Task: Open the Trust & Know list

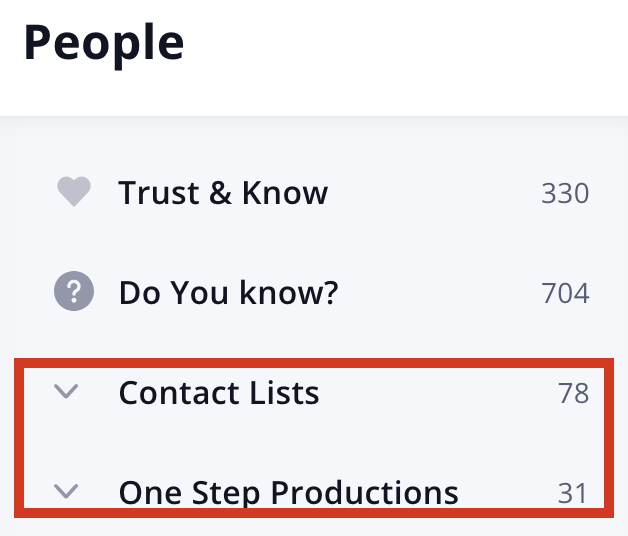Action: tap(314, 192)
